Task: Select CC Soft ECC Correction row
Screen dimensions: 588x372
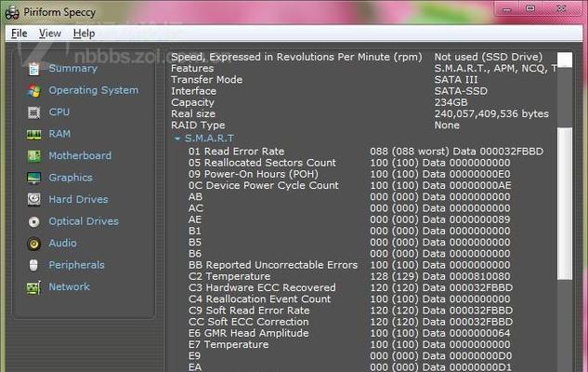Action: 350,322
